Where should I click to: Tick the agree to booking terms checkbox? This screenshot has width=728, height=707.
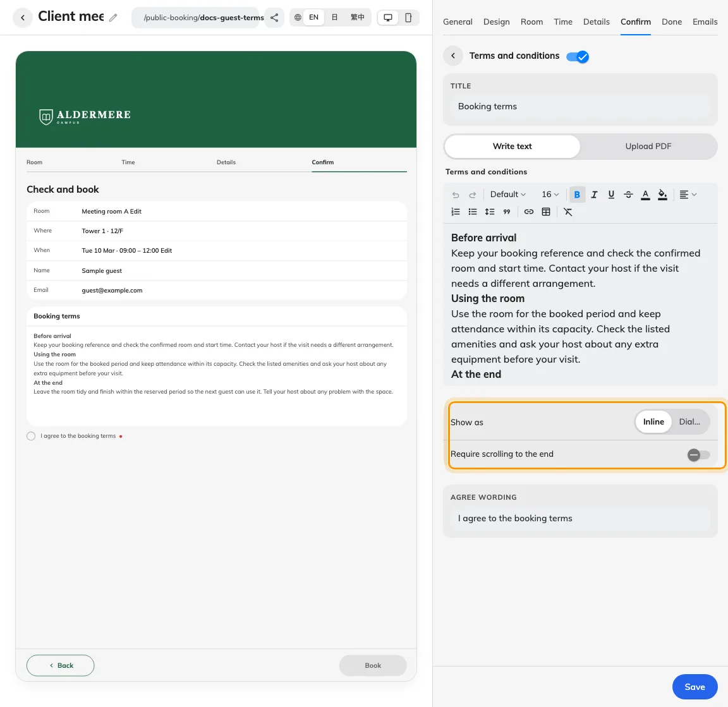pyautogui.click(x=31, y=436)
